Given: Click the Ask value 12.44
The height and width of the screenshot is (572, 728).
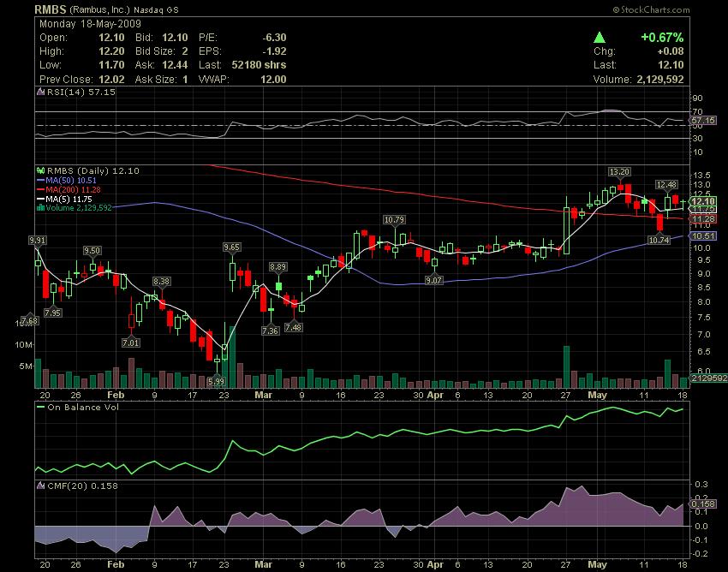Looking at the screenshot, I should click(175, 65).
